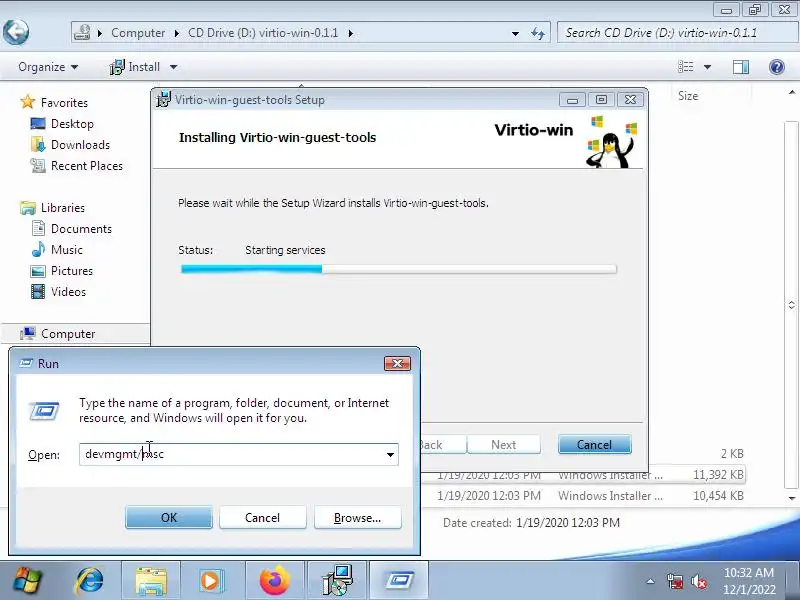Screen dimensions: 800x600
Task: Click the muted volume tray icon
Action: pyautogui.click(x=698, y=581)
